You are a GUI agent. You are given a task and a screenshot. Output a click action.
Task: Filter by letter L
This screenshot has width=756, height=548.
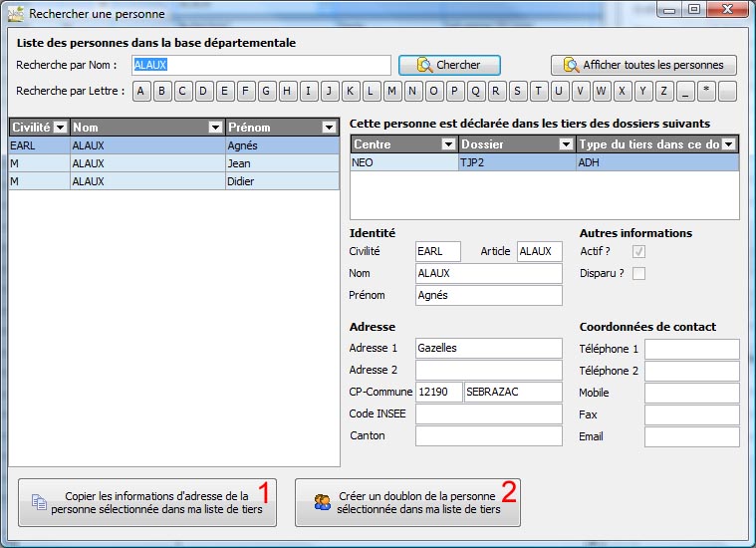[x=372, y=91]
